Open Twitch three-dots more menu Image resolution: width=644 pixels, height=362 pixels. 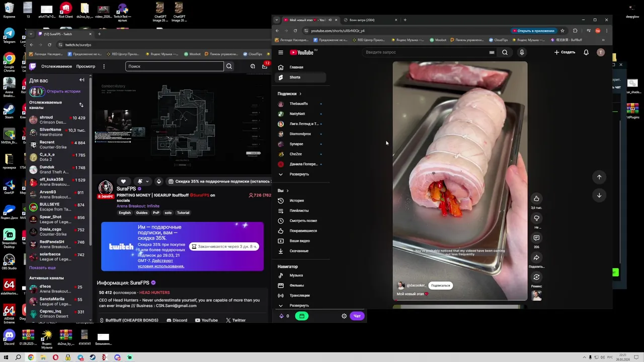(104, 66)
